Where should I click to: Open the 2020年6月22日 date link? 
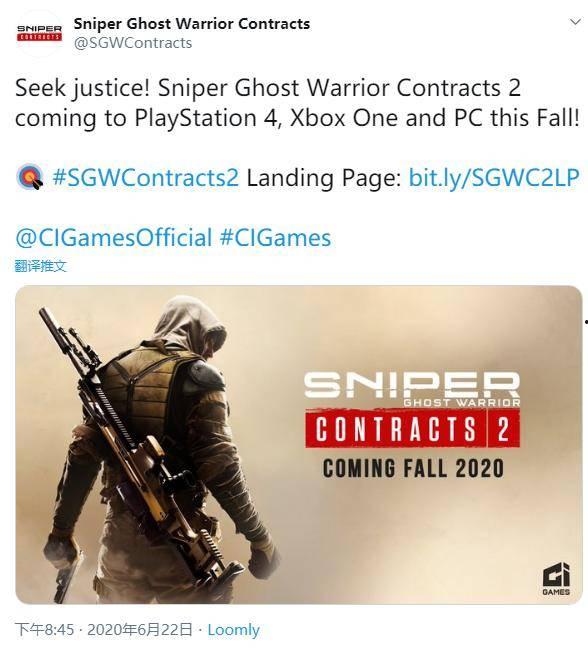point(140,630)
